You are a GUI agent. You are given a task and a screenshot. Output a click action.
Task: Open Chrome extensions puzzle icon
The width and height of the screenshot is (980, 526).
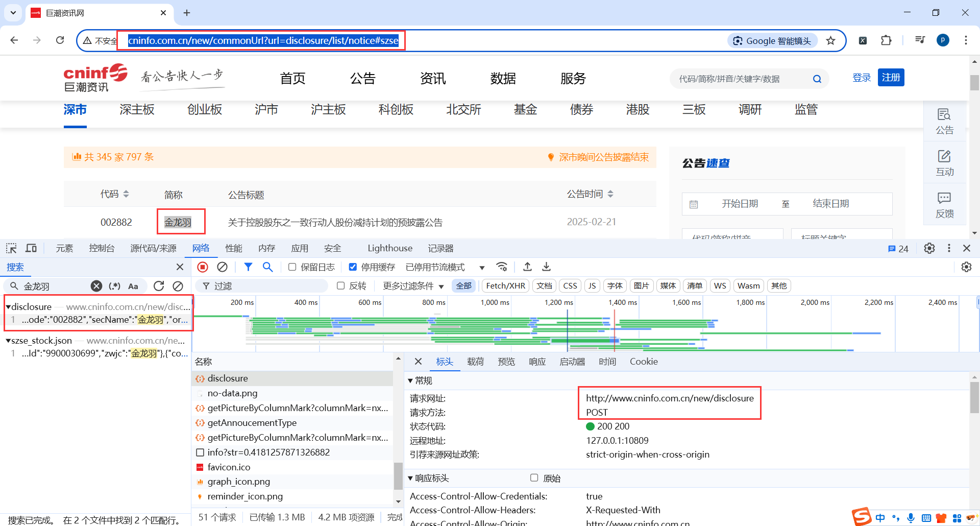(886, 40)
